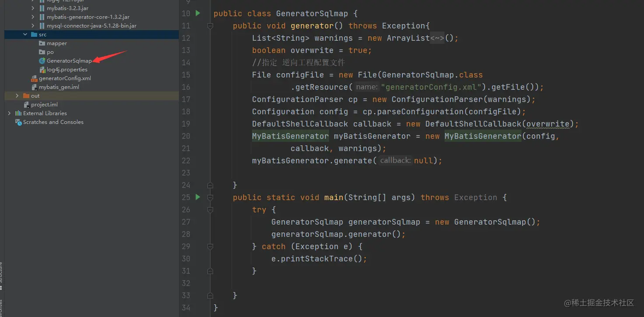Image resolution: width=644 pixels, height=317 pixels.
Task: Click line number 20 in the gutter
Action: [186, 136]
